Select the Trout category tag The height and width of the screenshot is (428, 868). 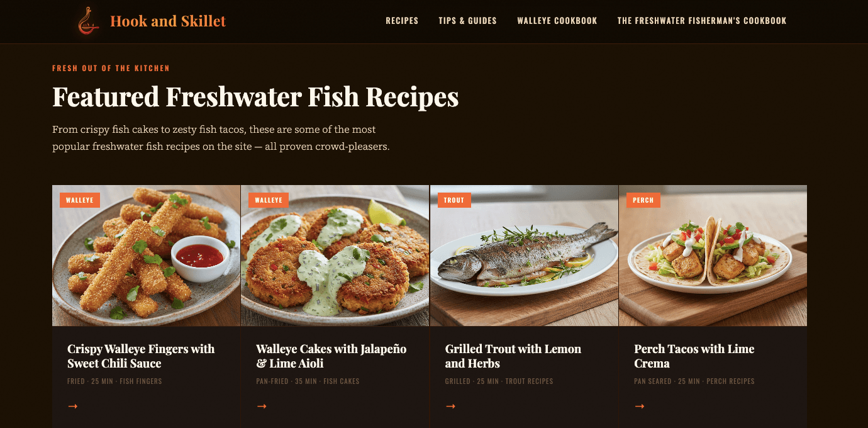[x=454, y=200]
